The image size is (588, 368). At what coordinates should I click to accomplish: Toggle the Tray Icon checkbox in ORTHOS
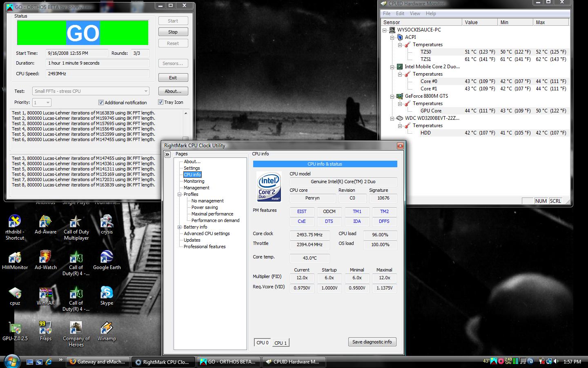(x=160, y=102)
